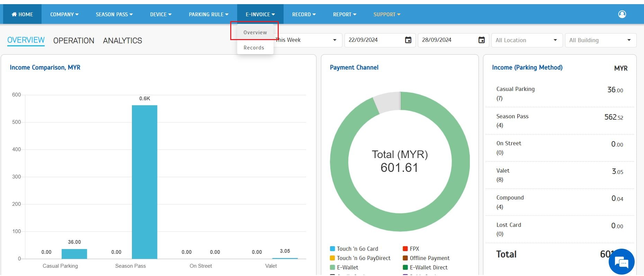
Task: Select Records from E-Invoice menu
Action: pyautogui.click(x=254, y=48)
